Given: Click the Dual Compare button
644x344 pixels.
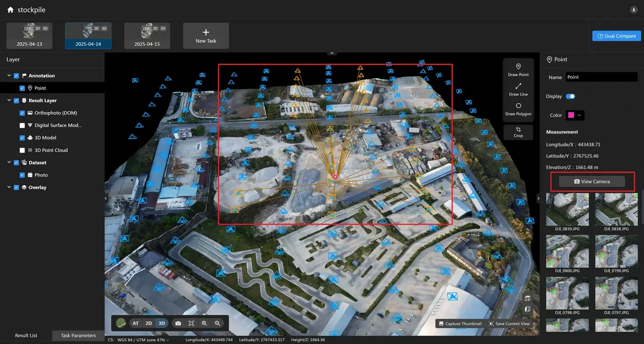Looking at the screenshot, I should (617, 36).
